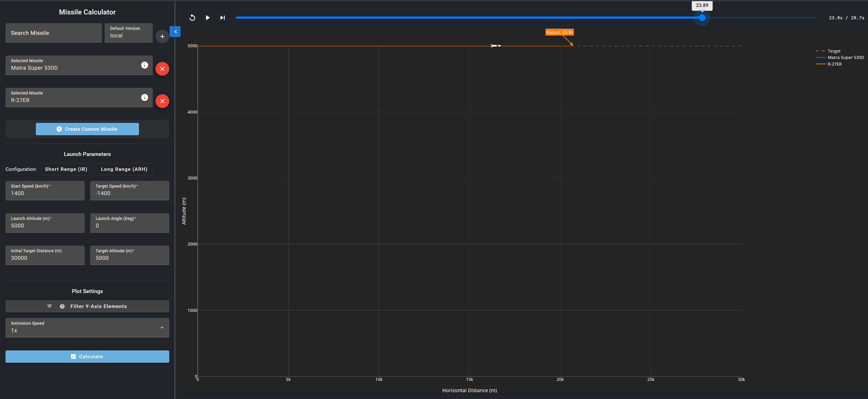Click Create Custom Missile button
The height and width of the screenshot is (399, 868).
pos(87,129)
